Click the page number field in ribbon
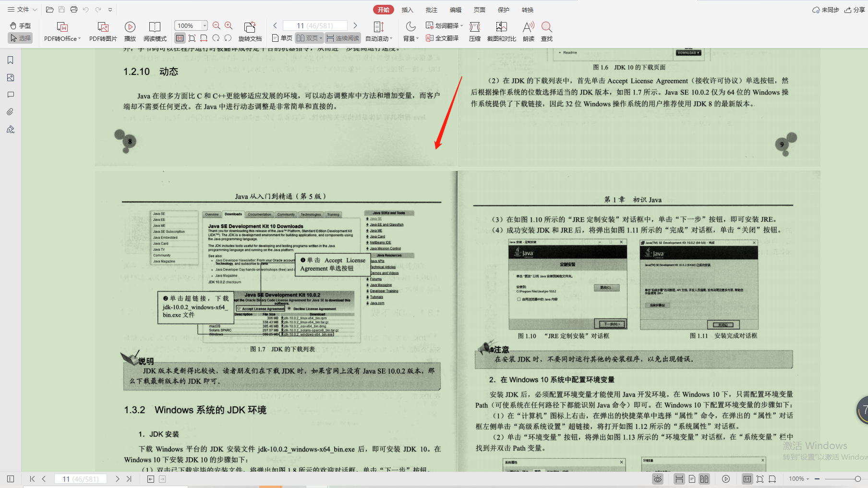Image resolution: width=868 pixels, height=488 pixels. click(x=315, y=25)
